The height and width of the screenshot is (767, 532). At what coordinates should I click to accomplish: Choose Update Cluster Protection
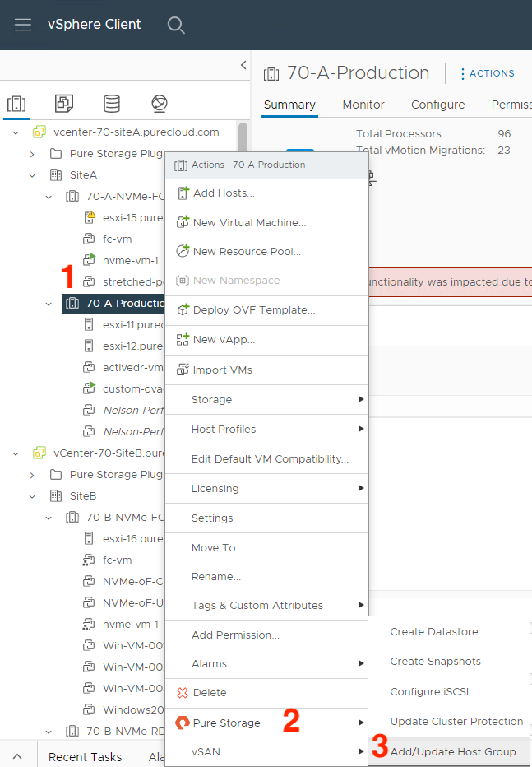pos(449,722)
